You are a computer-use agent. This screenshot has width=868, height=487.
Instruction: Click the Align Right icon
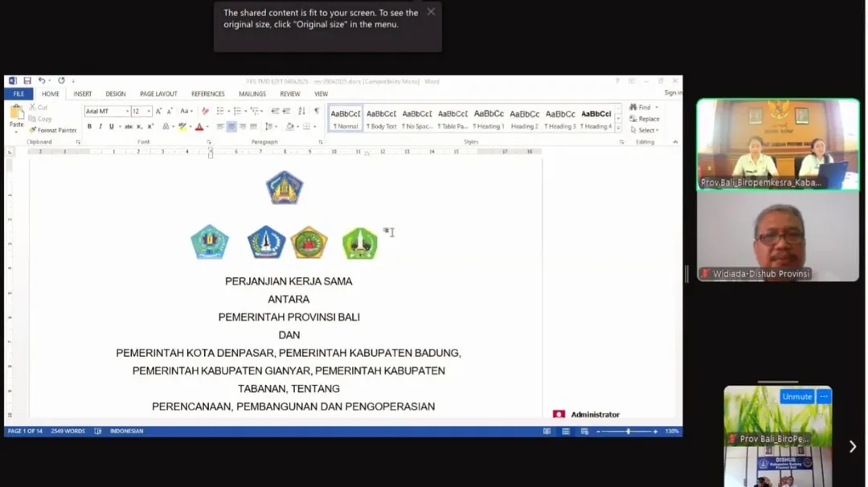(x=243, y=127)
